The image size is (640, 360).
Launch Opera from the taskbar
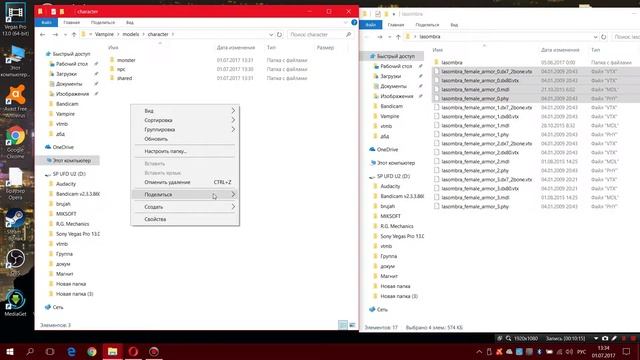tap(133, 351)
